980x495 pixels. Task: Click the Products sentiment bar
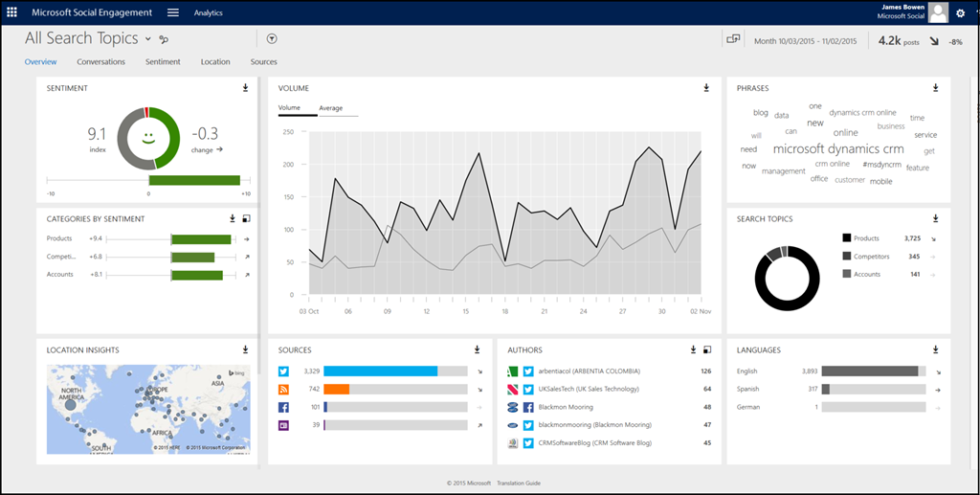tap(201, 238)
